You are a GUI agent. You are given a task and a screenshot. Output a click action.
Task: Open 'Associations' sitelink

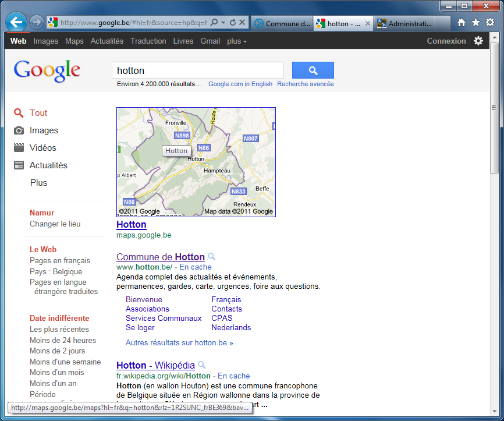[x=147, y=309]
